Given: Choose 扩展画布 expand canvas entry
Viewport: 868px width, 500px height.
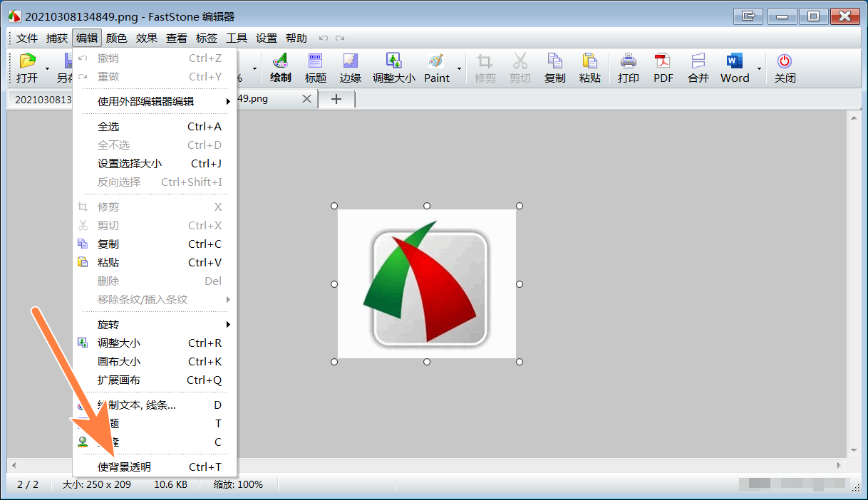Looking at the screenshot, I should 155,380.
